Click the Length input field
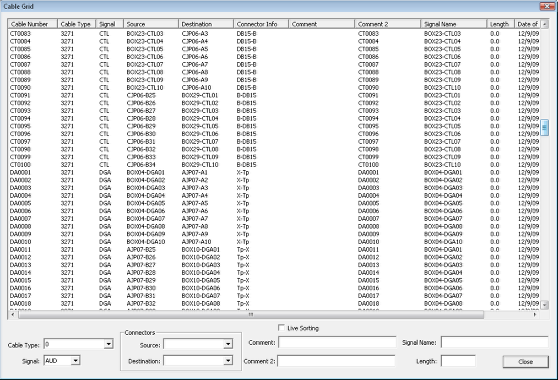Image resolution: width=558 pixels, height=380 pixels. pos(458,361)
